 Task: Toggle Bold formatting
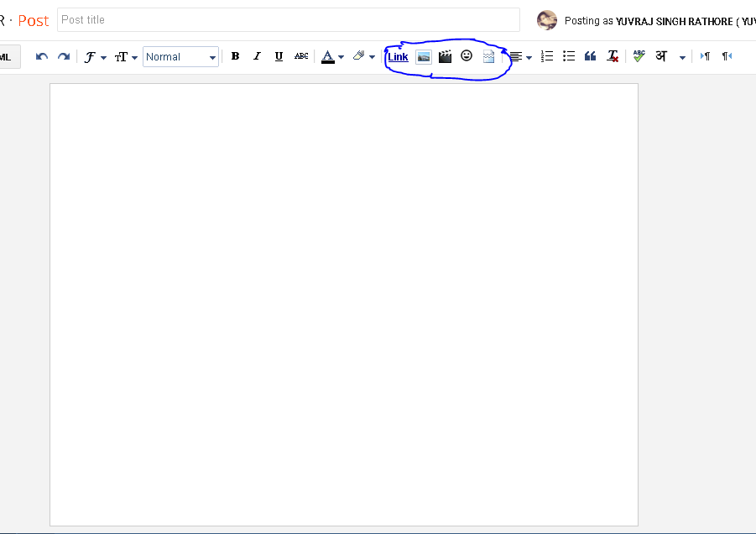click(x=235, y=56)
